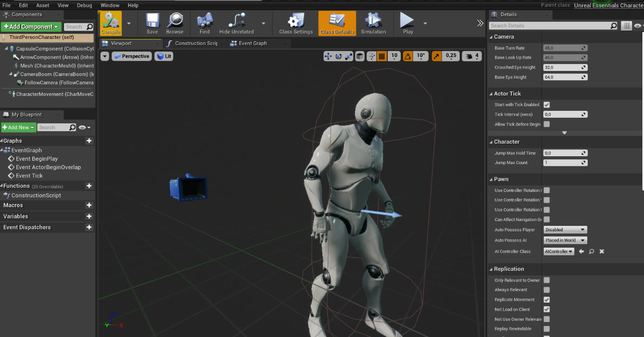Open the Asset menu
Viewport: 644px width, 337px height.
click(43, 5)
